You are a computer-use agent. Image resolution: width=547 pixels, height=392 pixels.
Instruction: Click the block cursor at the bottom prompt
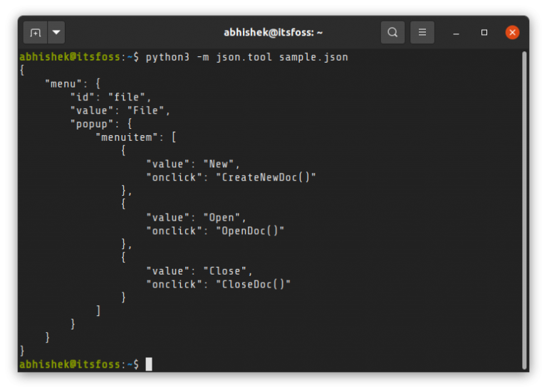pos(149,364)
